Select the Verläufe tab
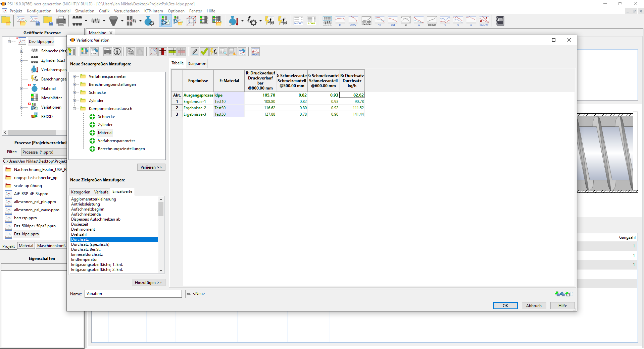The height and width of the screenshot is (349, 644). (x=101, y=192)
